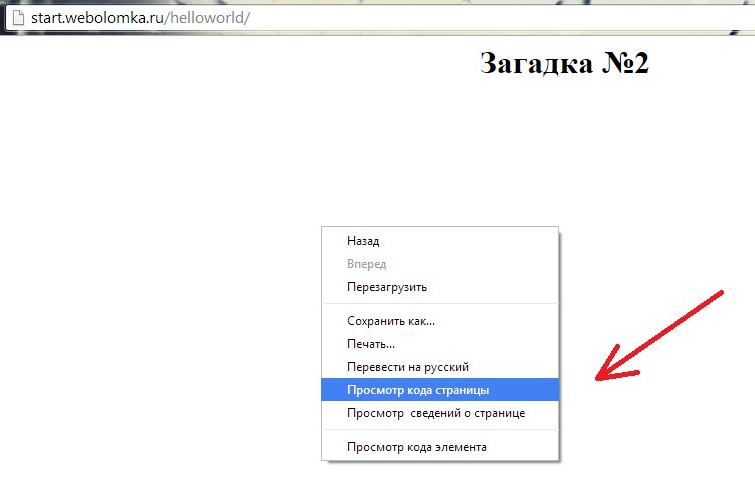Select the URL start.webolomka.ru/helloworld/ in address bar
This screenshot has width=755, height=479.
pos(141,18)
